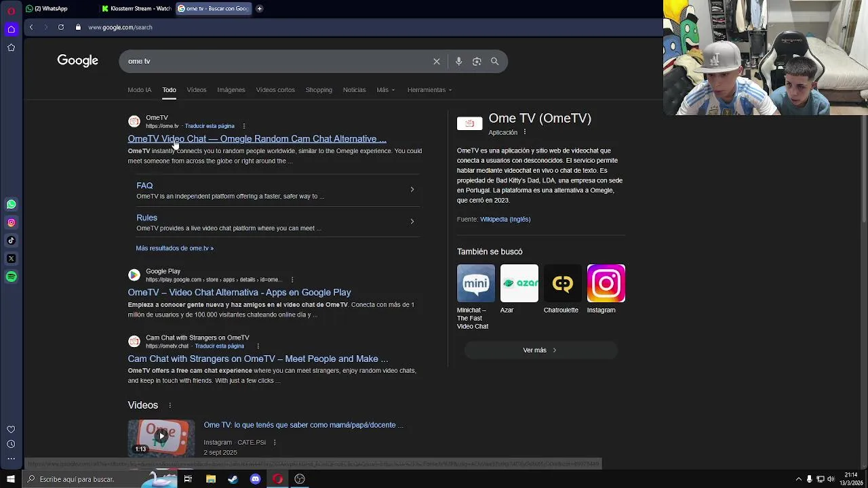Open browsing history clock icon in sidebar
The image size is (868, 488).
tap(11, 445)
